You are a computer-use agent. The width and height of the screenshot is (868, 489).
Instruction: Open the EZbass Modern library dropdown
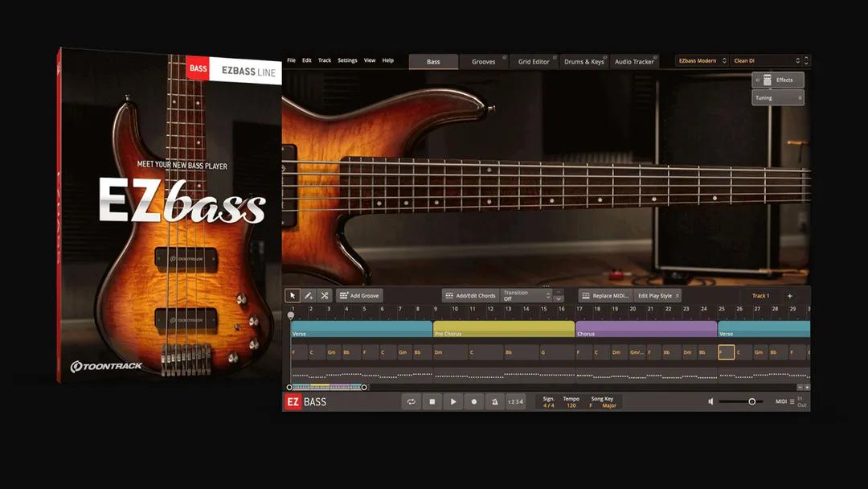702,61
